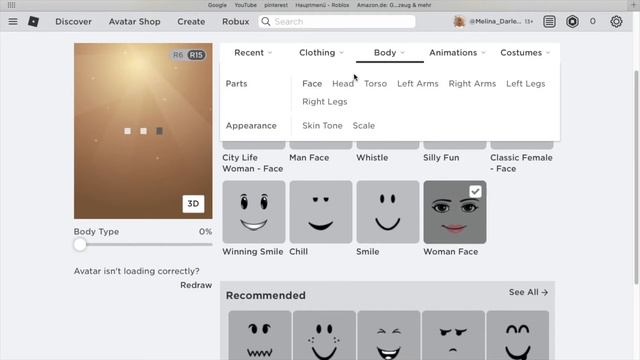Image resolution: width=640 pixels, height=360 pixels.
Task: Expand the Costumes dropdown
Action: tap(525, 53)
